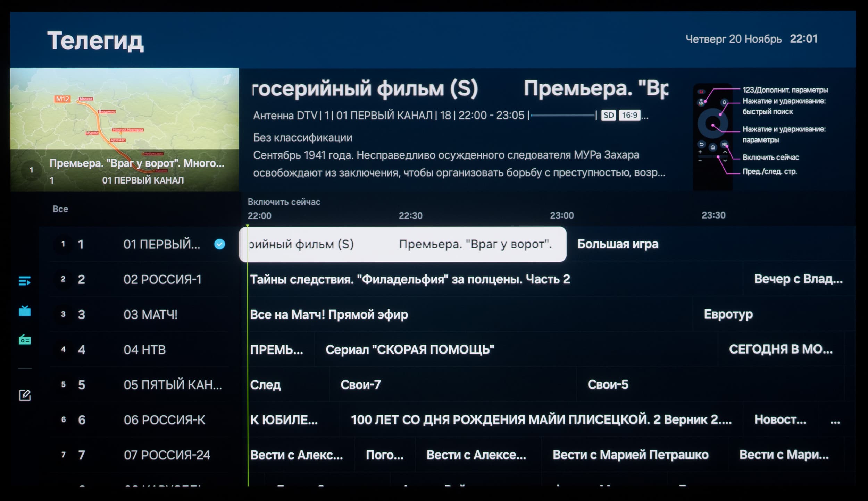Click the 16:9 aspect ratio badge
Image resolution: width=868 pixels, height=501 pixels.
pos(629,115)
